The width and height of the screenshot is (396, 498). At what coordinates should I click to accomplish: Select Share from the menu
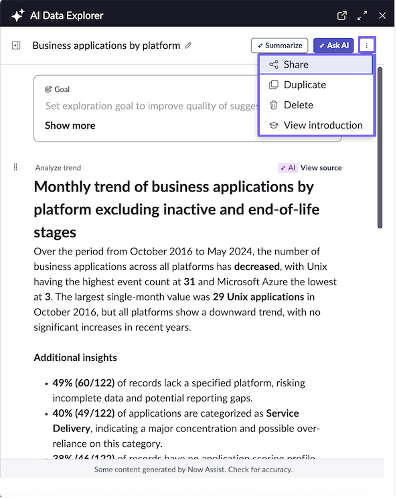click(316, 65)
